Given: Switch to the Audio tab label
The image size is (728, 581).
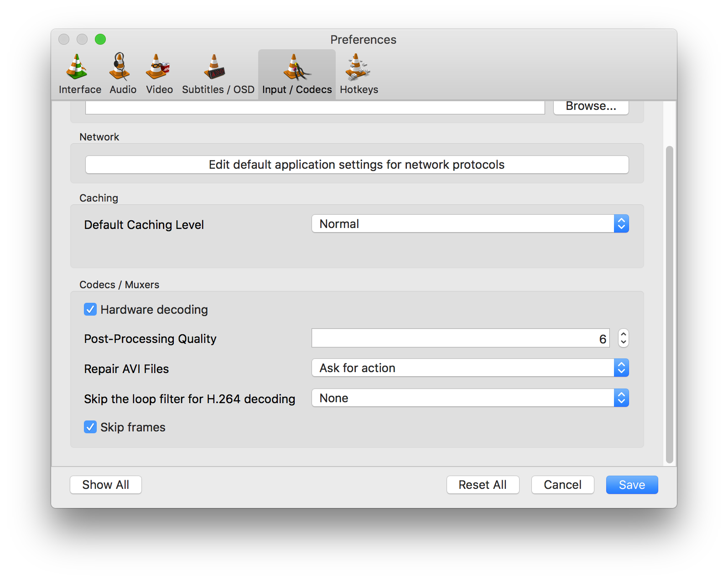Looking at the screenshot, I should pos(123,89).
